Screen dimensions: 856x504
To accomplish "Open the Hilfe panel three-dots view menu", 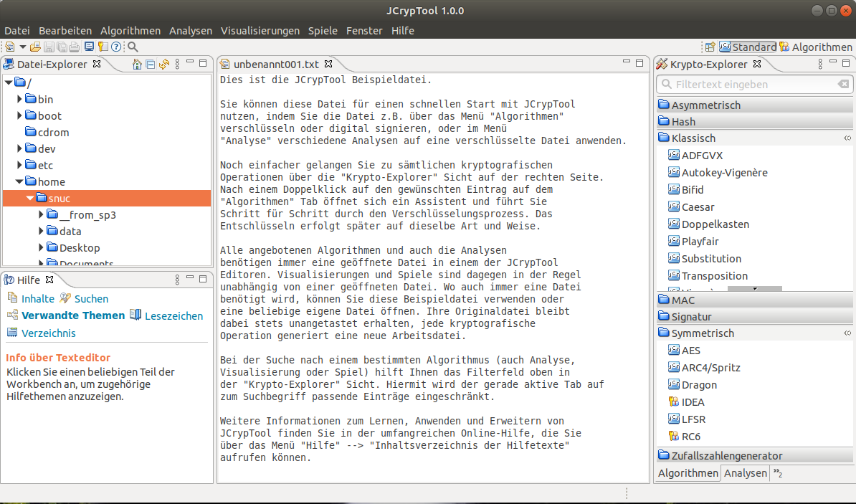I will click(177, 280).
